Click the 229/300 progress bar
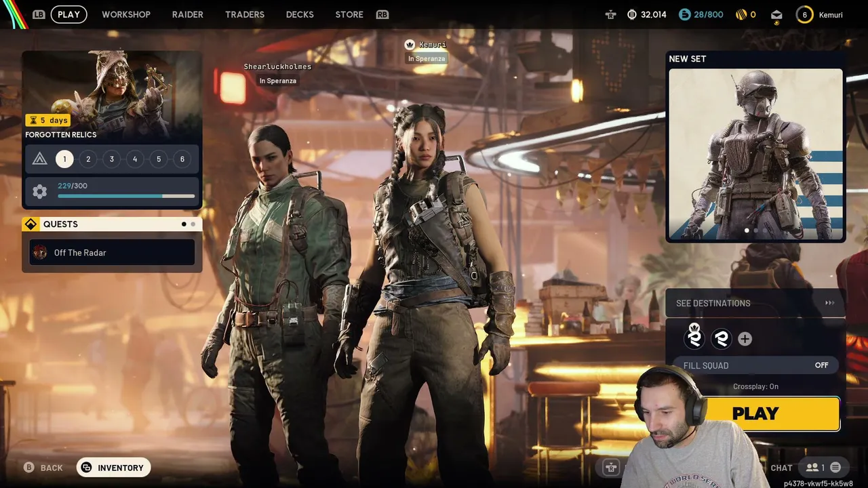 click(126, 196)
